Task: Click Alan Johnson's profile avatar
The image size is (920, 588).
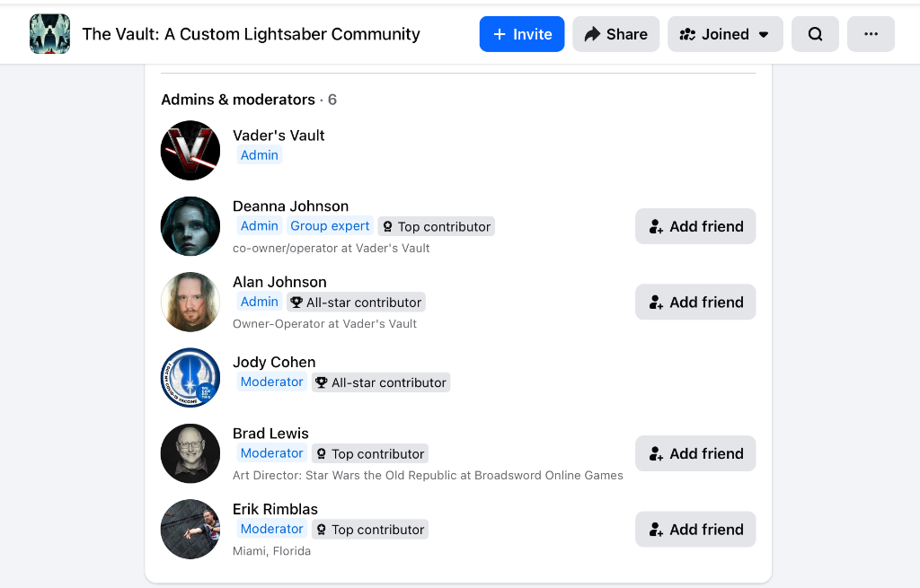Action: [190, 302]
